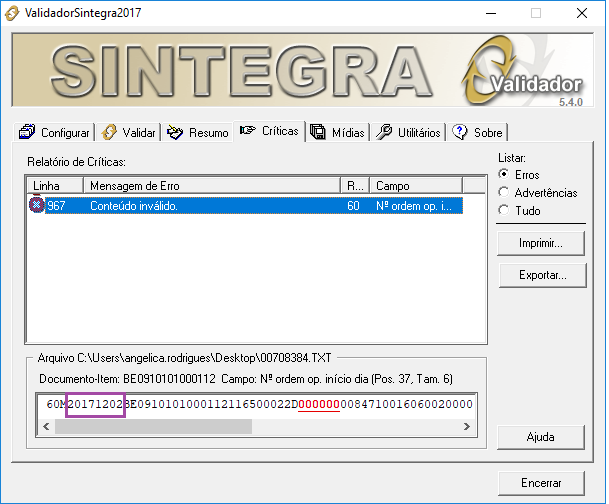Switch to the Validar tab
This screenshot has width=609, height=504.
point(129,133)
